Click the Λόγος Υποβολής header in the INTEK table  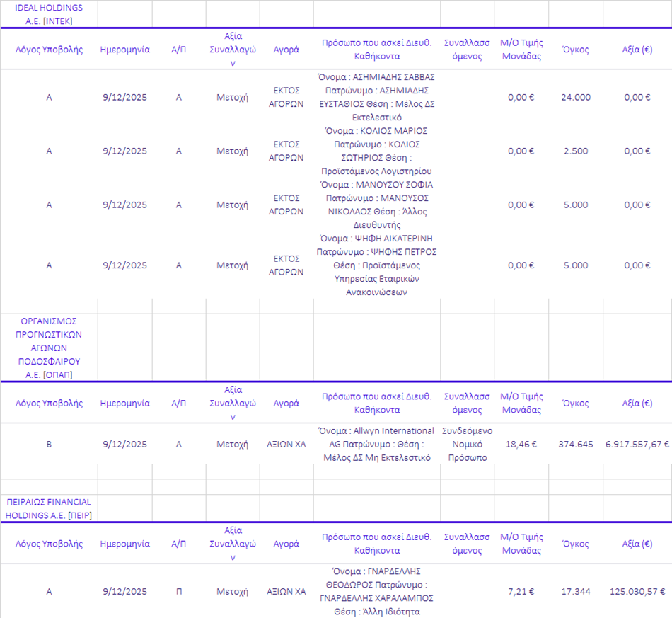point(49,50)
